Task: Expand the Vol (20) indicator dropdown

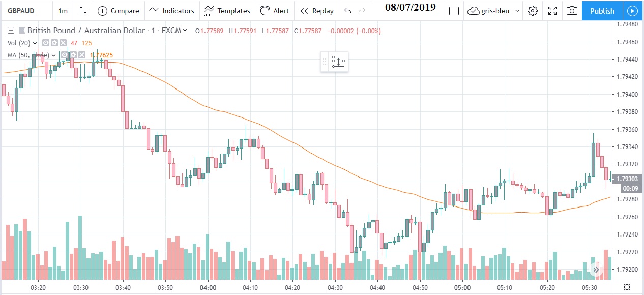Action: click(35, 43)
